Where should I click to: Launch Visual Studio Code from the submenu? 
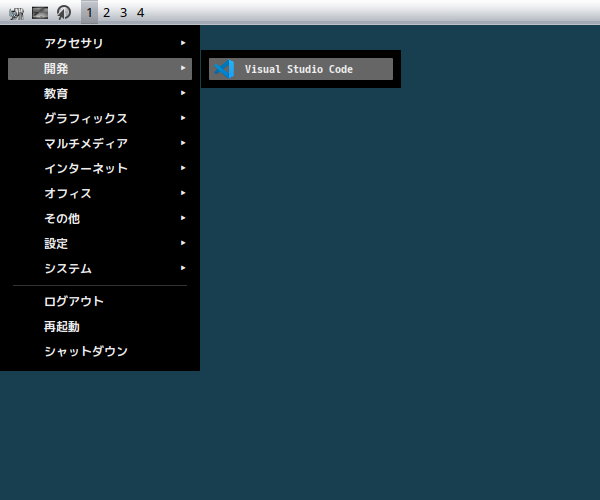(301, 69)
